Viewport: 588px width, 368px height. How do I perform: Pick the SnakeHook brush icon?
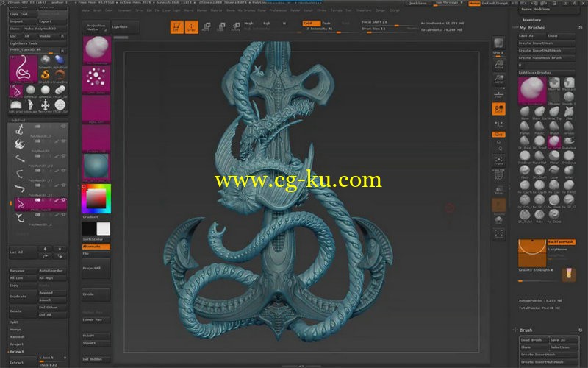coord(569,141)
